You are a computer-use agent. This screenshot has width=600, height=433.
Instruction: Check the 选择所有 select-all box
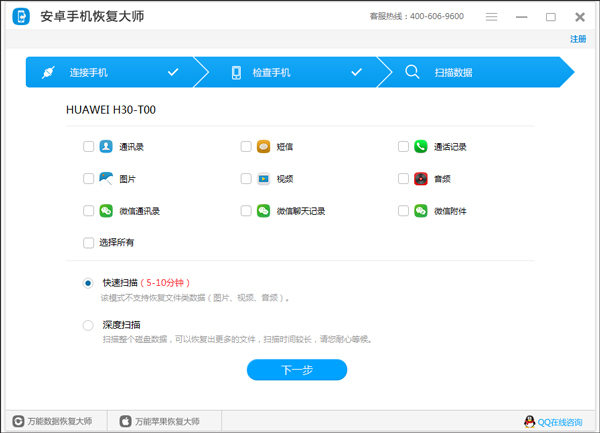click(x=89, y=243)
